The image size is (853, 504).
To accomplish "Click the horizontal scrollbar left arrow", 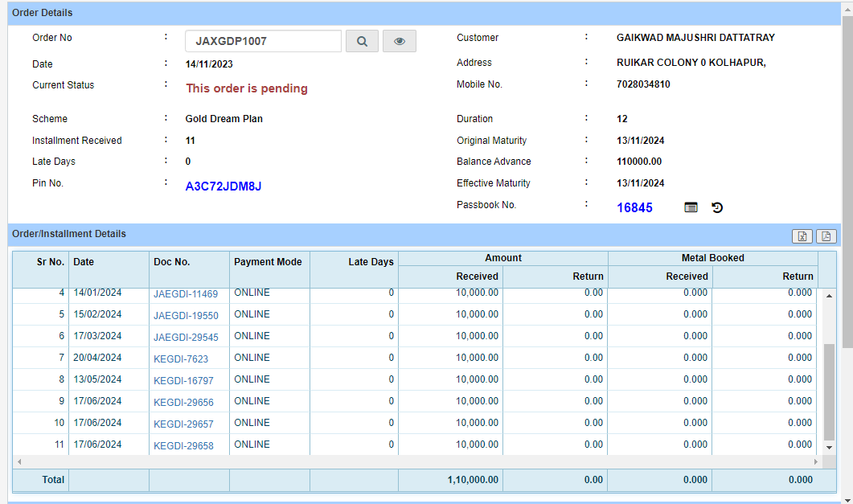I will coord(19,461).
